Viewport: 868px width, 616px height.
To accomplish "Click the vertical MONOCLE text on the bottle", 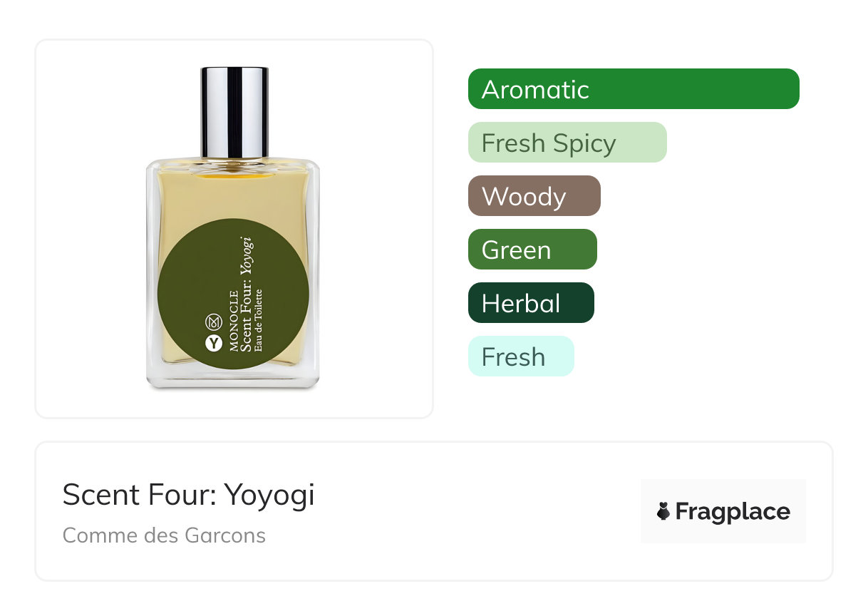I will click(x=234, y=322).
